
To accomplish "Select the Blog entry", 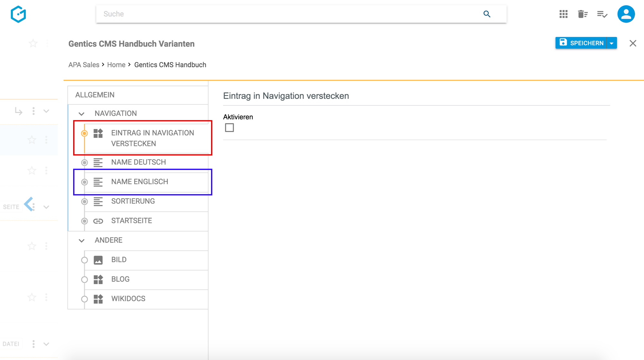I will point(146,279).
